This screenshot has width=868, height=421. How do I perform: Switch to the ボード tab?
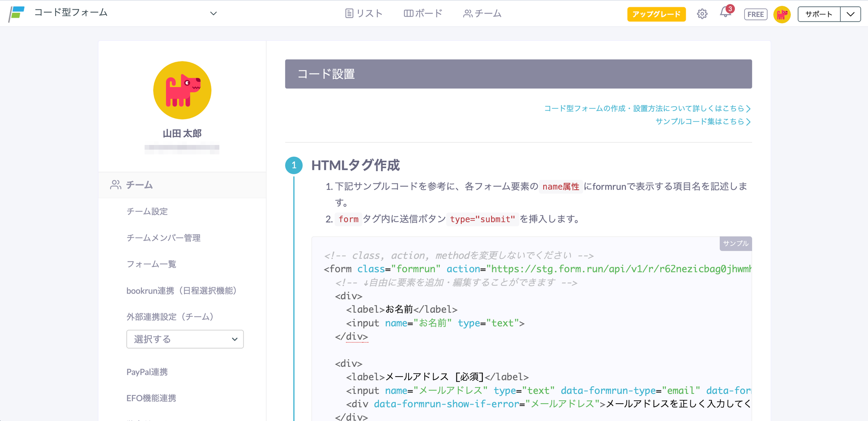click(x=423, y=14)
